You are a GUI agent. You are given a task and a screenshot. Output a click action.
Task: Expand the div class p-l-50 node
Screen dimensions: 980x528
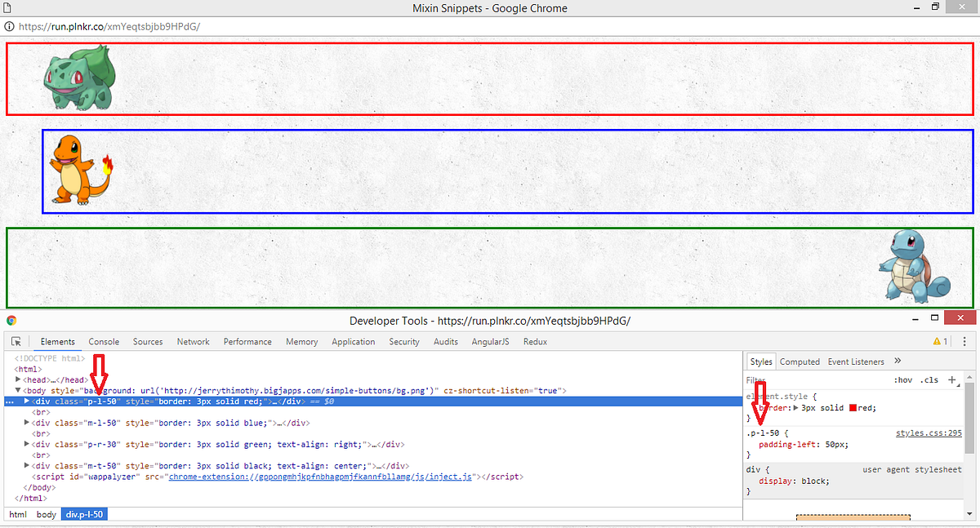pos(27,402)
